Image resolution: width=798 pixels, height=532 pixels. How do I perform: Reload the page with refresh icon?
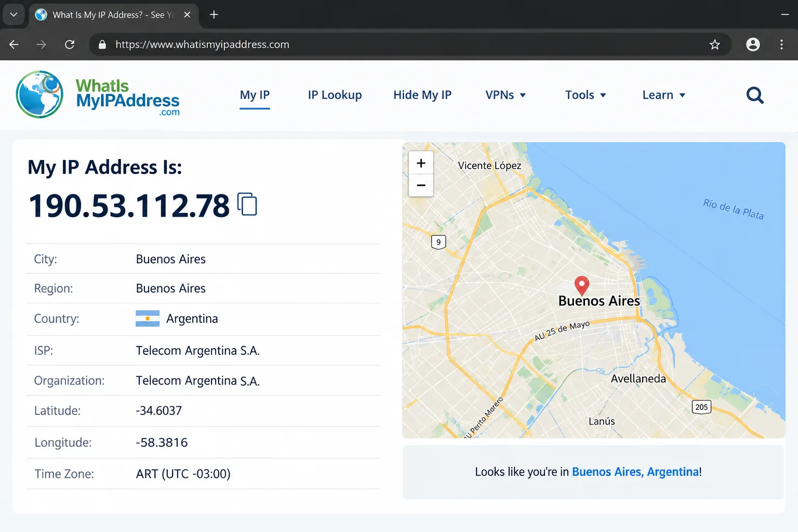coord(70,45)
